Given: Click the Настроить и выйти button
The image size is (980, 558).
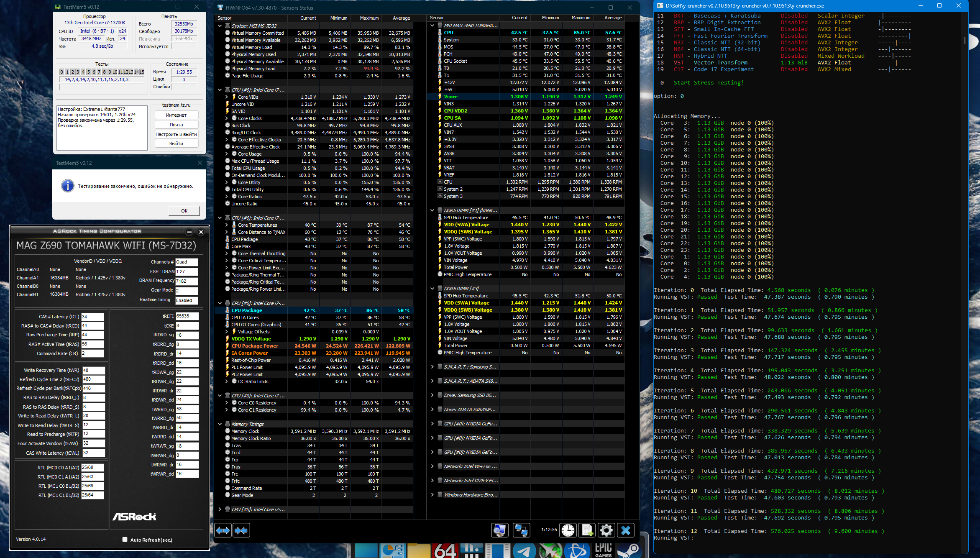Looking at the screenshot, I should (176, 134).
